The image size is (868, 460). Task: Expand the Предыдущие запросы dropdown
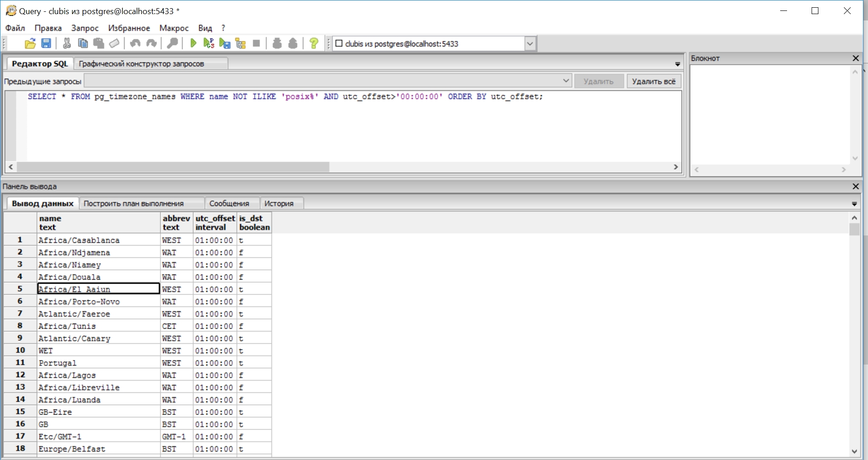click(566, 81)
